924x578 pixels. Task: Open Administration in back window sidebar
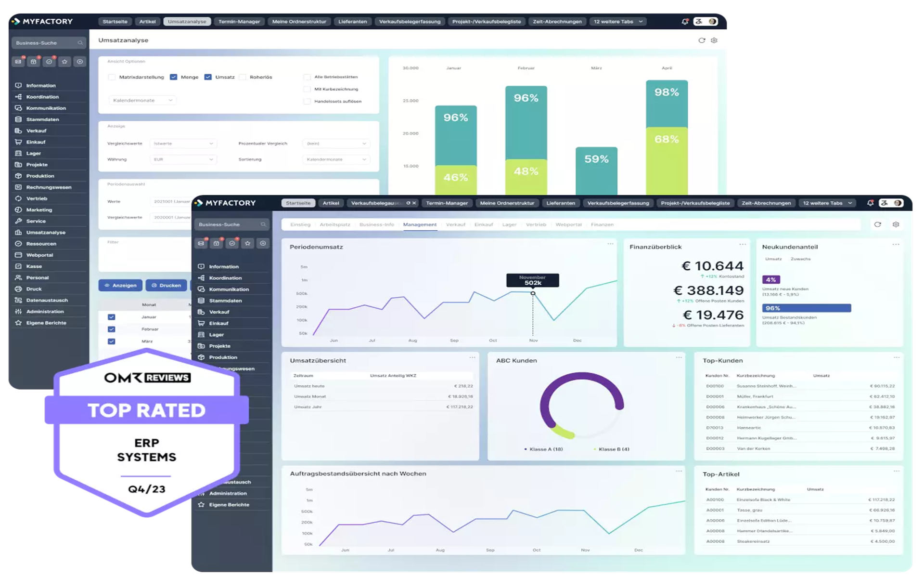point(45,312)
